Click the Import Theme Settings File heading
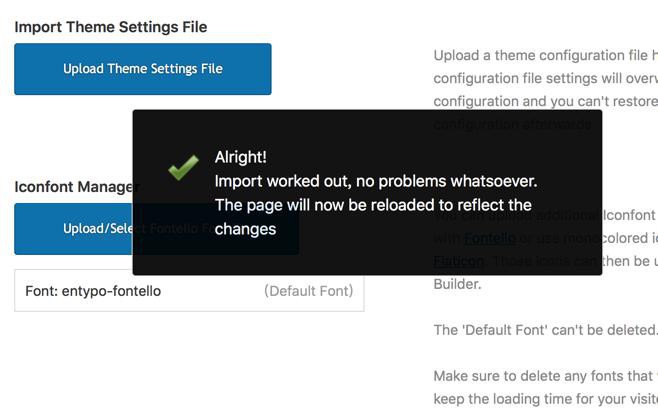This screenshot has width=658, height=413. (111, 27)
